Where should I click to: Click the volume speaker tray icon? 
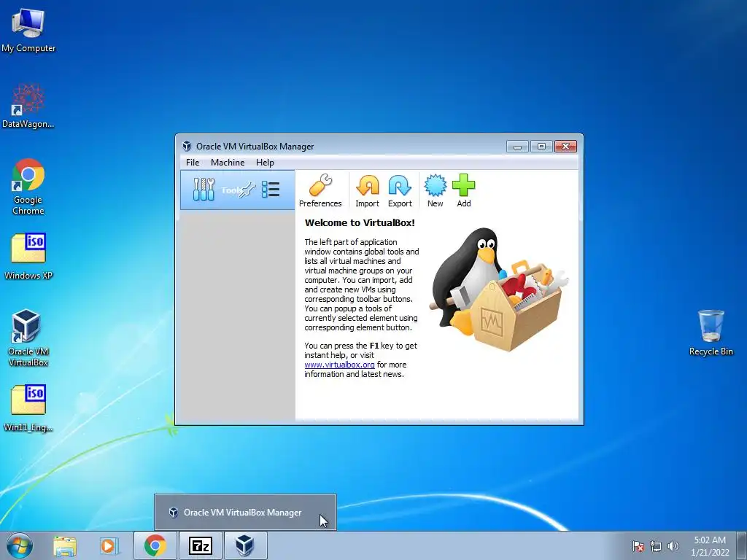pos(673,546)
